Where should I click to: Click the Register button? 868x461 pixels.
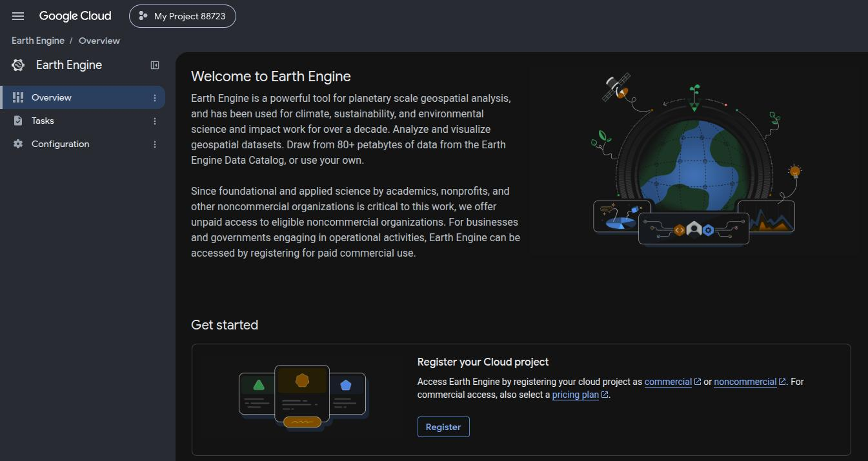pyautogui.click(x=443, y=427)
